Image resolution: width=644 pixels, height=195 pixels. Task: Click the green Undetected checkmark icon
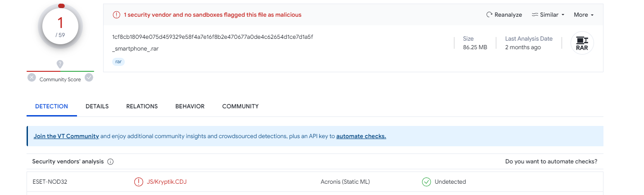click(426, 182)
